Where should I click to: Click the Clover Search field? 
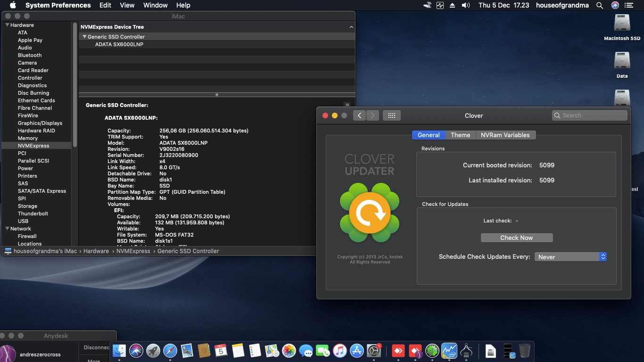coord(589,115)
